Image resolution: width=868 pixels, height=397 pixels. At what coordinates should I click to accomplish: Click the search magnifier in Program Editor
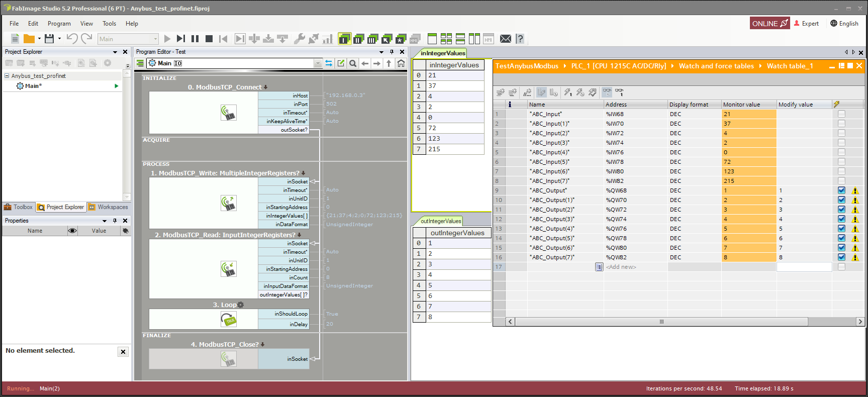pyautogui.click(x=353, y=63)
